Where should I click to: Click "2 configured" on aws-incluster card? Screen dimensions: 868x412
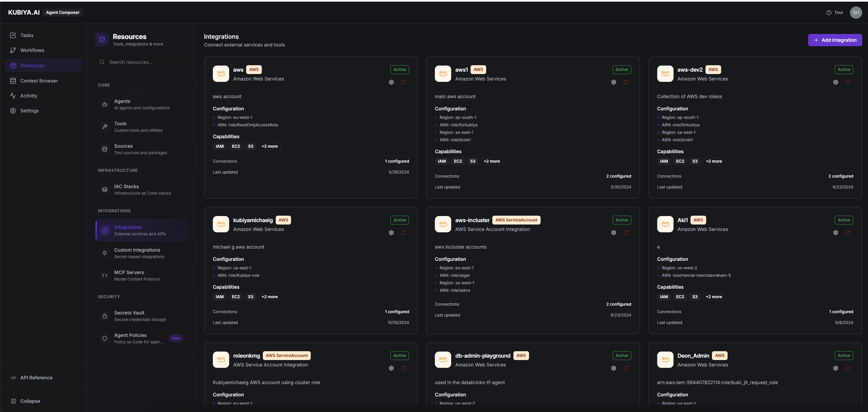[618, 304]
